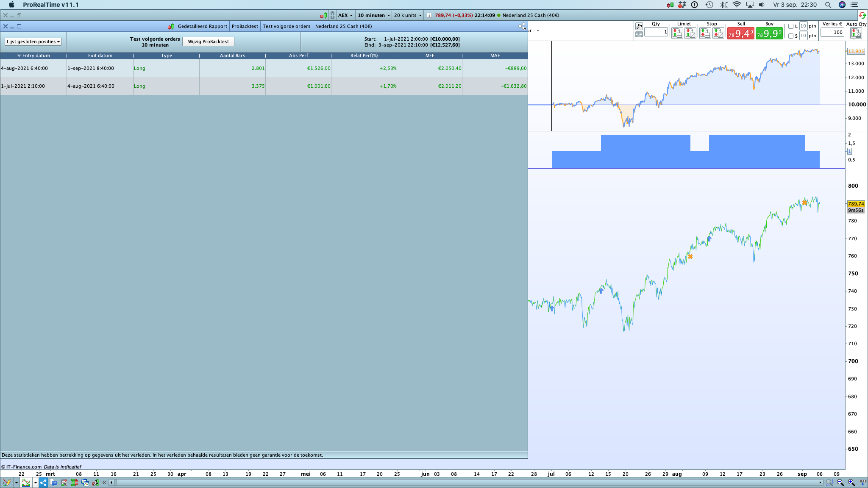868x488 pixels.
Task: Click the Auto Qty order icon
Action: click(x=856, y=33)
